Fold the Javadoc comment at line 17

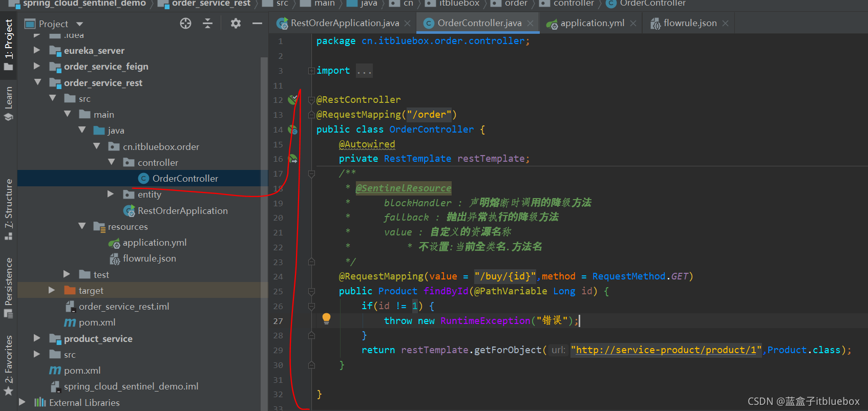311,174
